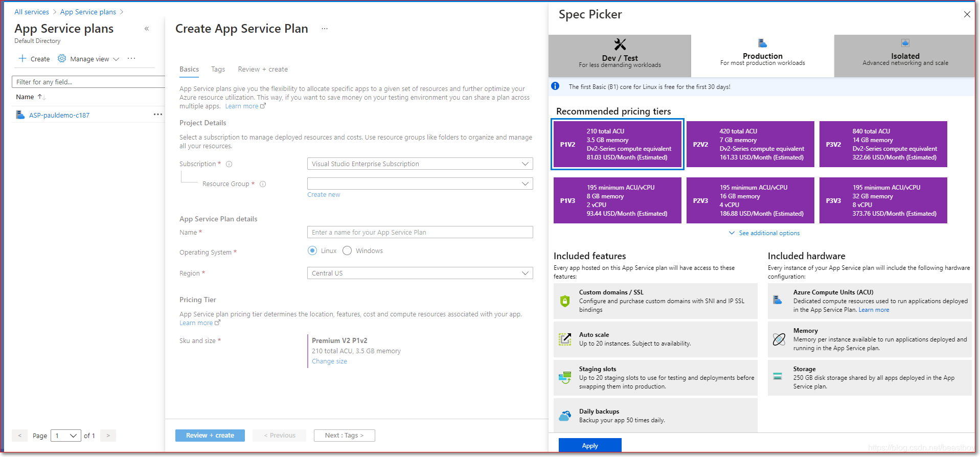980x457 pixels.
Task: Click the Filter for any field box
Action: (x=88, y=82)
